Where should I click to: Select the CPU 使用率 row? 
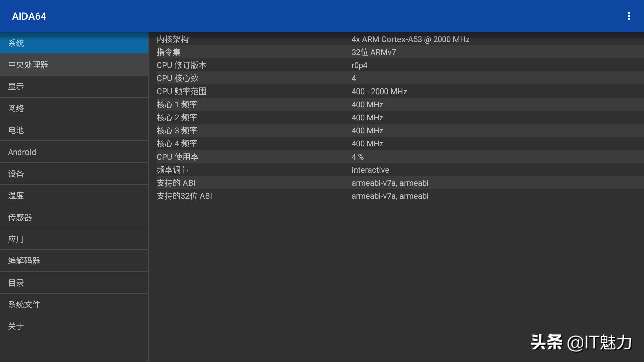tap(369, 157)
